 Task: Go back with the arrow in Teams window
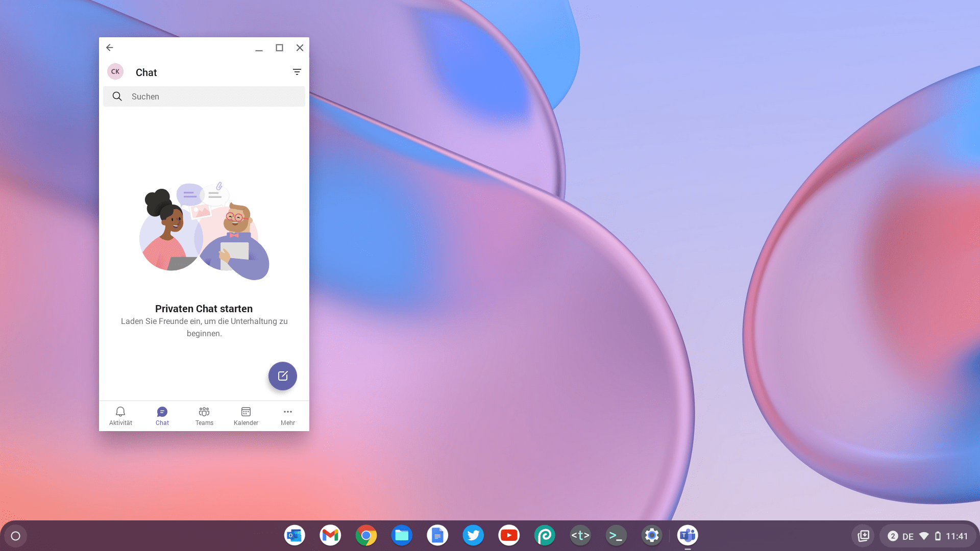pyautogui.click(x=109, y=47)
